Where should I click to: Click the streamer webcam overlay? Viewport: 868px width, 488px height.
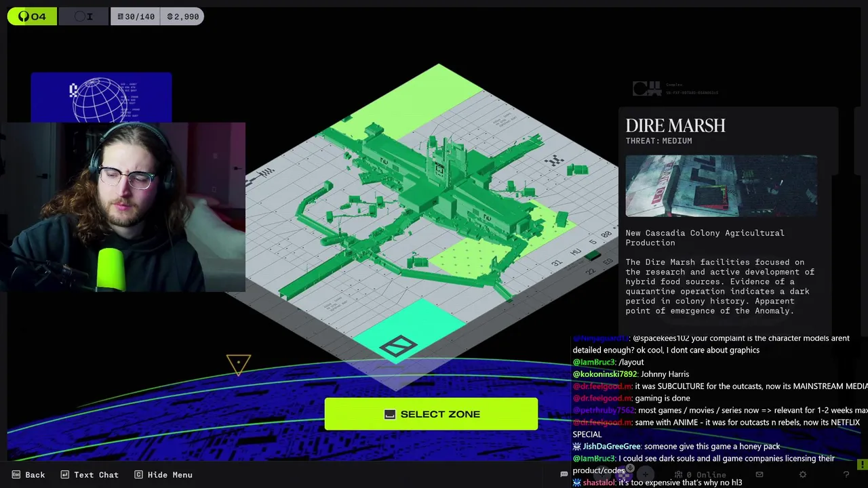(x=123, y=207)
